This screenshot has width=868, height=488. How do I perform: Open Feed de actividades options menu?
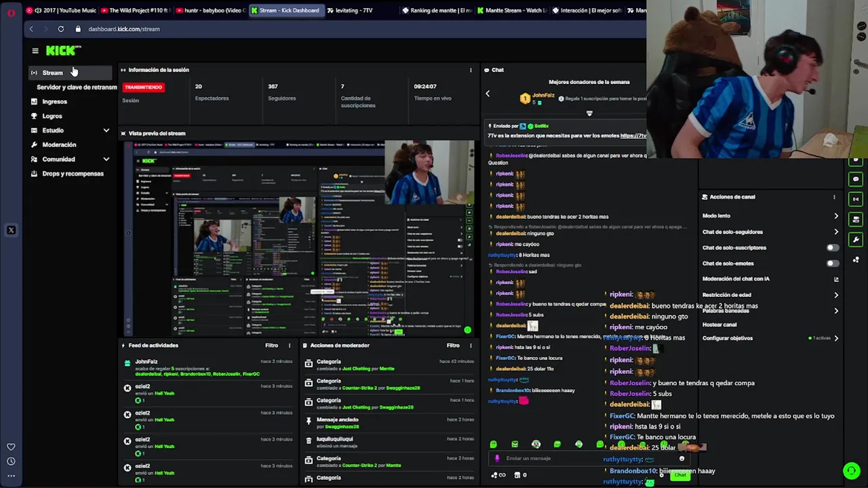pos(290,346)
